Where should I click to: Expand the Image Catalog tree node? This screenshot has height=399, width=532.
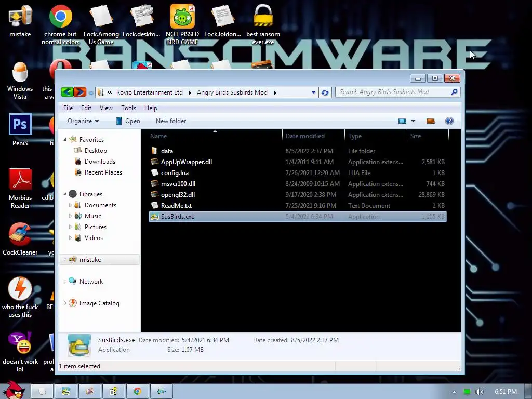click(65, 303)
